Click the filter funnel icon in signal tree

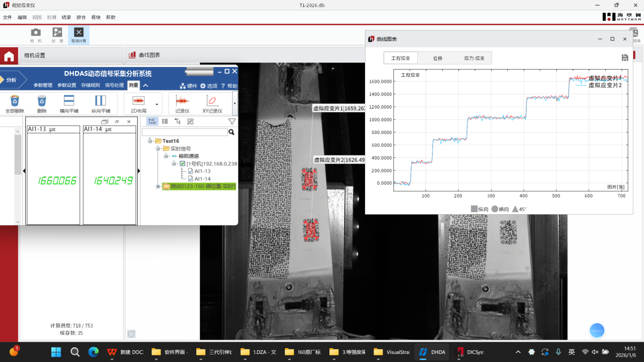[x=232, y=121]
